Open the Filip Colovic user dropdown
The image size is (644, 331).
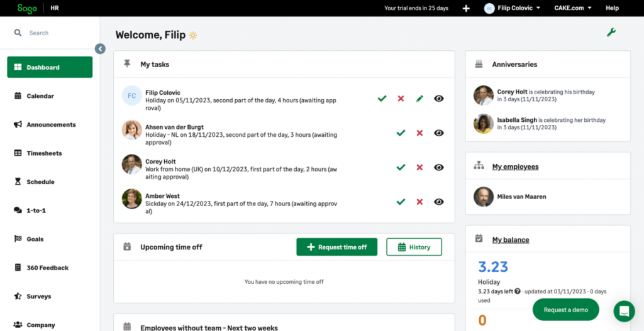(x=512, y=8)
